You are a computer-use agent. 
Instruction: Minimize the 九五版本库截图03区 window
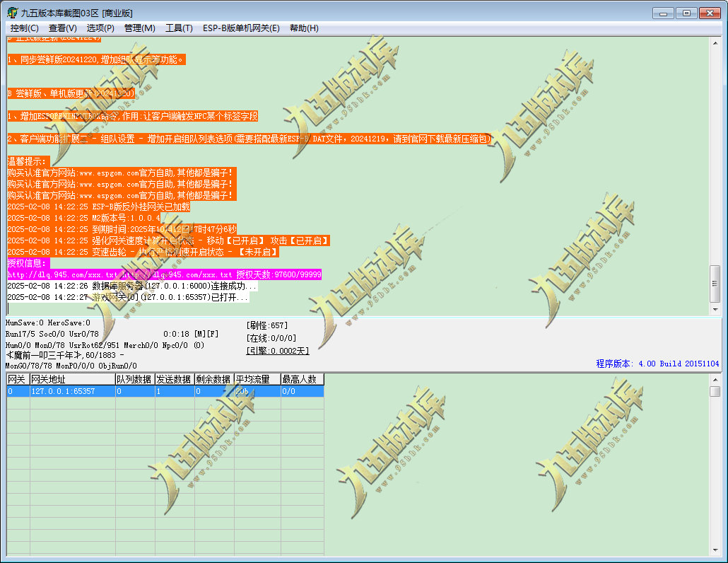tap(663, 13)
